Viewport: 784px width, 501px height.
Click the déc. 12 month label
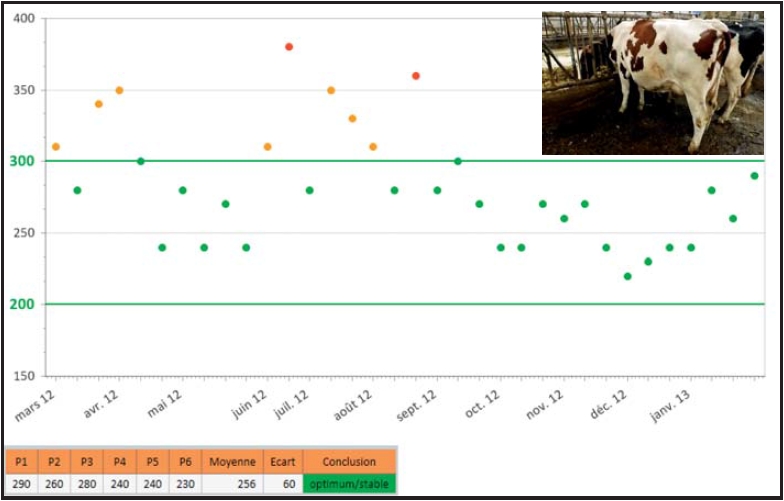pyautogui.click(x=608, y=404)
